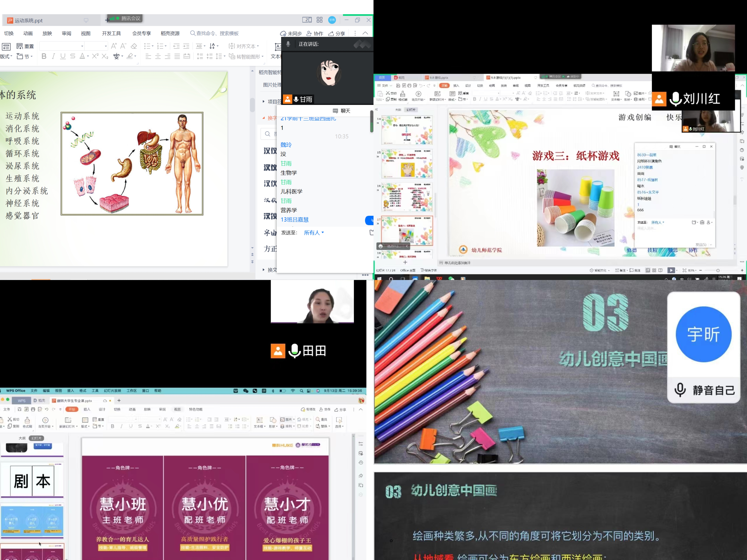Toggle Underline in 运动系统.ppt ribbon
This screenshot has height=560, width=747.
(x=63, y=56)
